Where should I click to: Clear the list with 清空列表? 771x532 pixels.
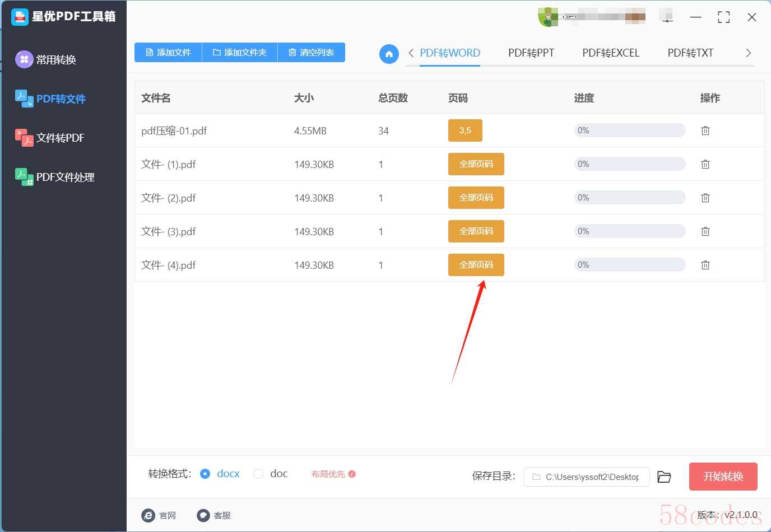pyautogui.click(x=312, y=53)
